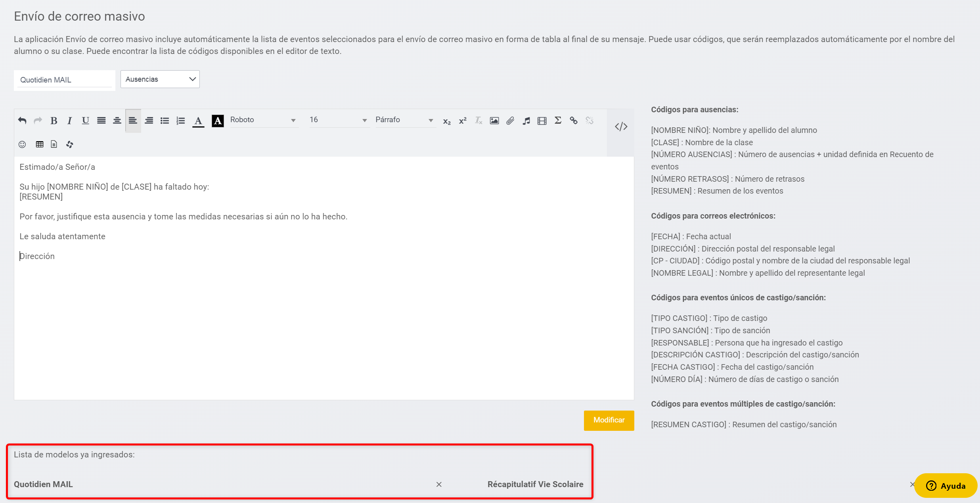Open the formula editor with the sigma icon
This screenshot has width=980, height=503.
(x=558, y=121)
